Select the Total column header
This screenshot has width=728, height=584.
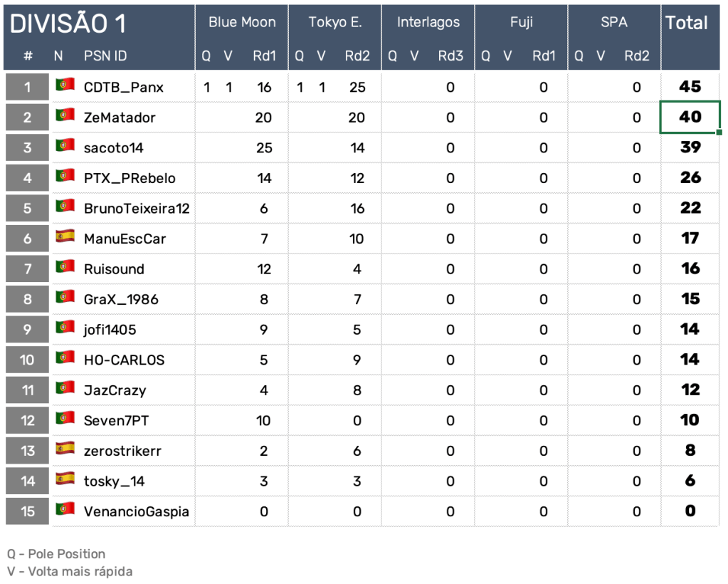coord(687,23)
